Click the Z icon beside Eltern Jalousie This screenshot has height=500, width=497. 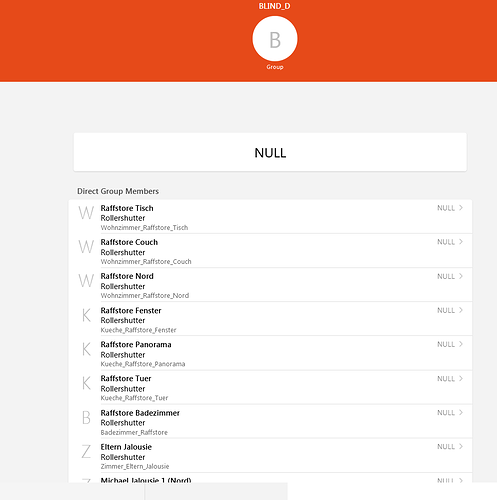[x=86, y=451]
